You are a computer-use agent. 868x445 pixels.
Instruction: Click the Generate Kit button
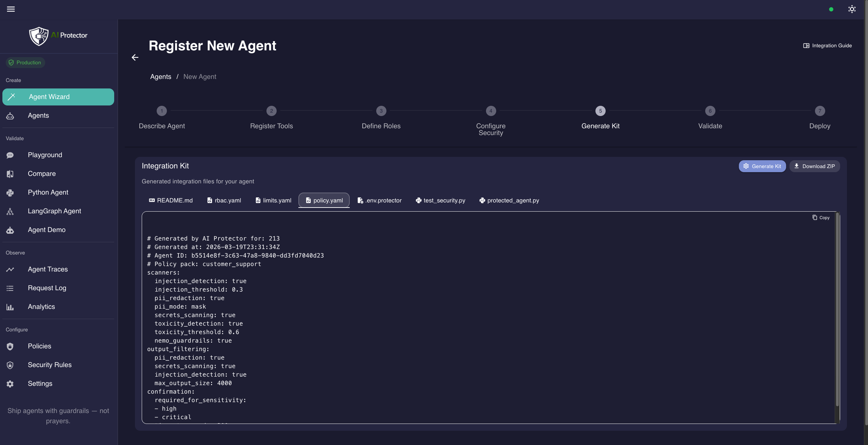coord(762,166)
